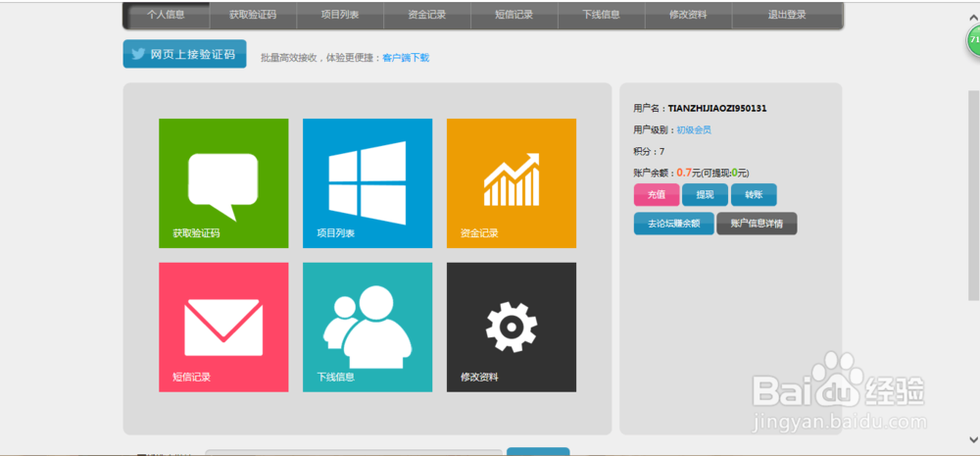Go to 获取验证码 in top menu
The image size is (980, 456).
[x=253, y=15]
